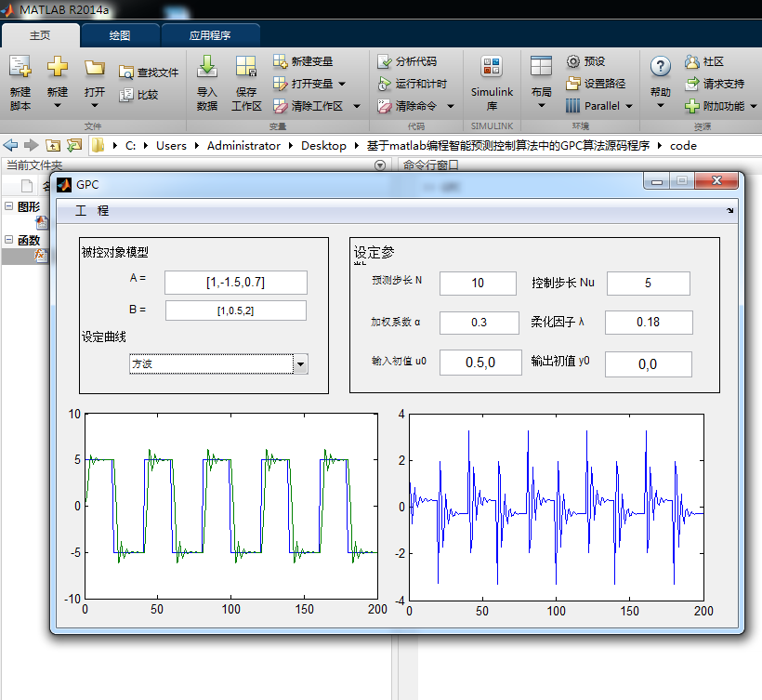Click the Add-Ons (附加功能) plus icon
762x700 pixels.
692,106
